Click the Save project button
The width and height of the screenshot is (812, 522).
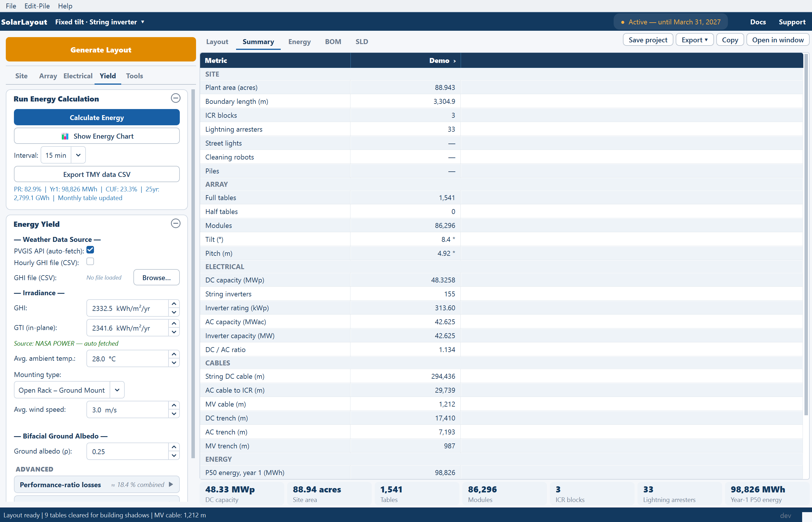tap(648, 40)
